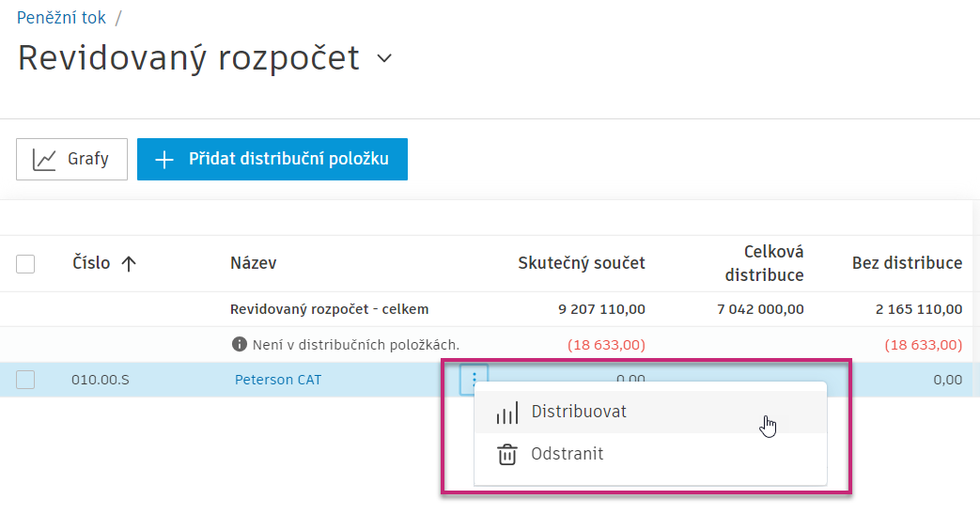Click the bar chart Distribuovat icon
The image size is (980, 515).
click(507, 413)
